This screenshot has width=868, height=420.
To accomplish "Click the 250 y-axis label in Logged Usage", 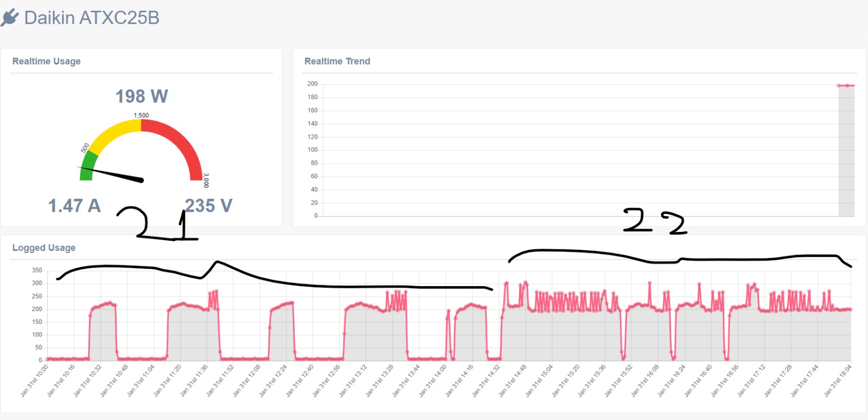I will click(37, 296).
